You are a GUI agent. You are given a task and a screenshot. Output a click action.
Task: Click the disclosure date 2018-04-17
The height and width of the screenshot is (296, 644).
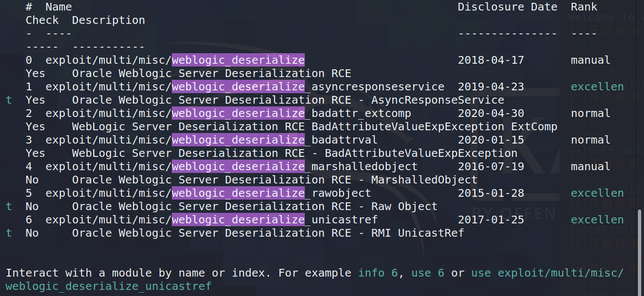click(491, 60)
